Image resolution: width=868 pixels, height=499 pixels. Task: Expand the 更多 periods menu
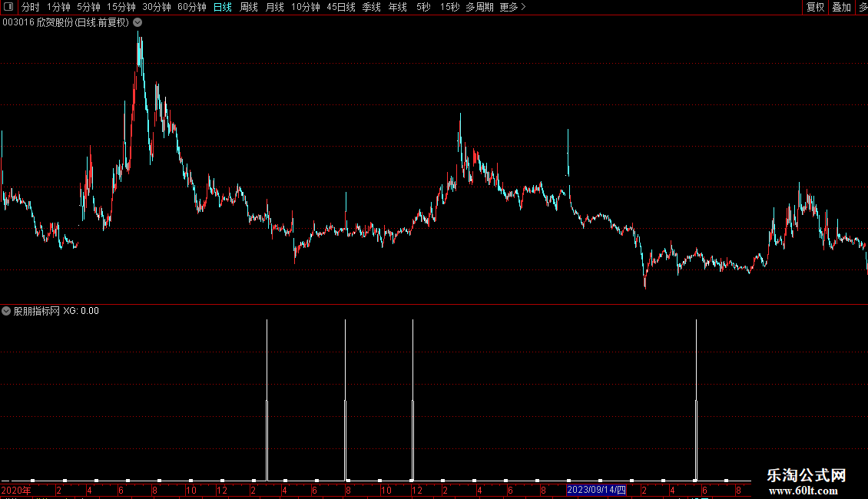point(512,7)
